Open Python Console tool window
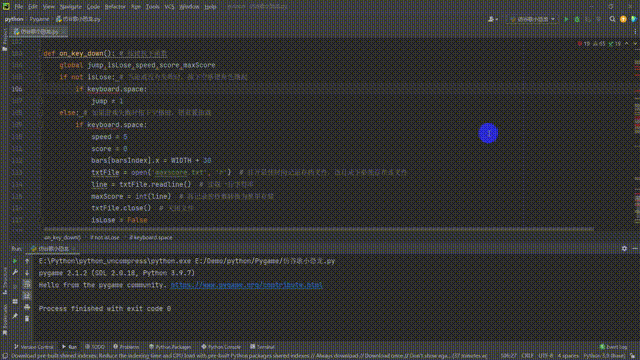 pyautogui.click(x=221, y=347)
